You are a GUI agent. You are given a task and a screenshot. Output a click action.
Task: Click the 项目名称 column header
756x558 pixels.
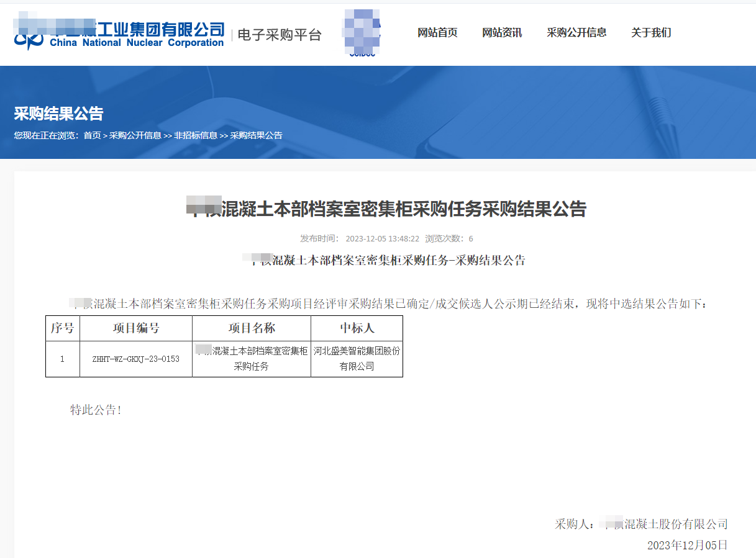tap(252, 328)
